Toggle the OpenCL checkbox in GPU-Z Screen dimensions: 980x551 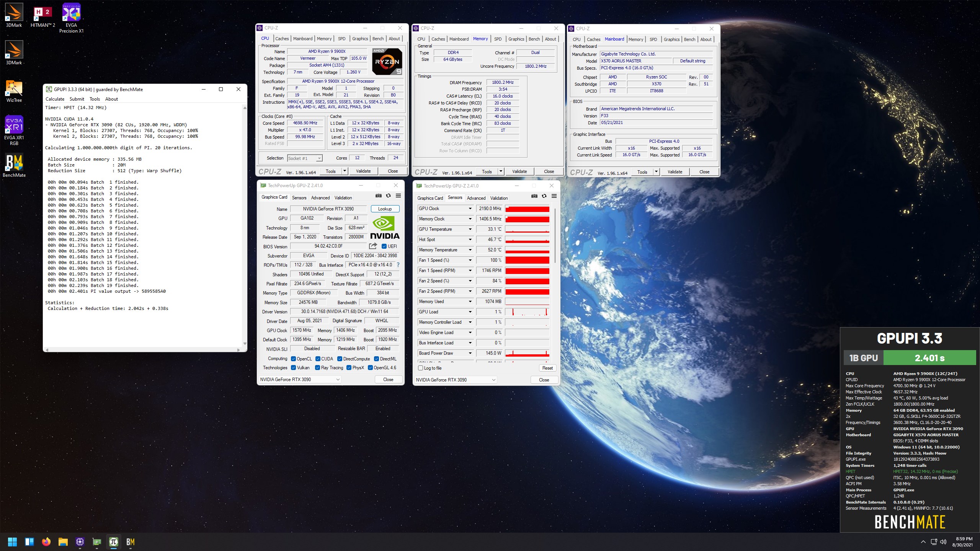point(293,359)
